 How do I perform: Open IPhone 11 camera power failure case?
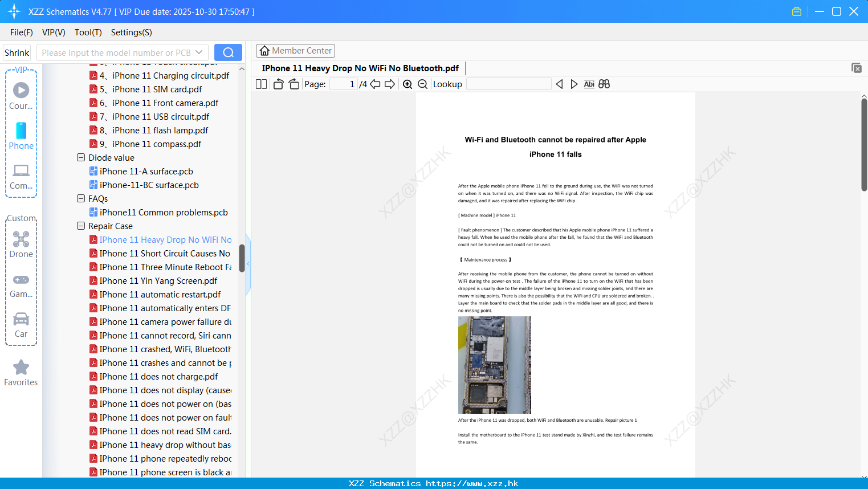click(x=160, y=321)
